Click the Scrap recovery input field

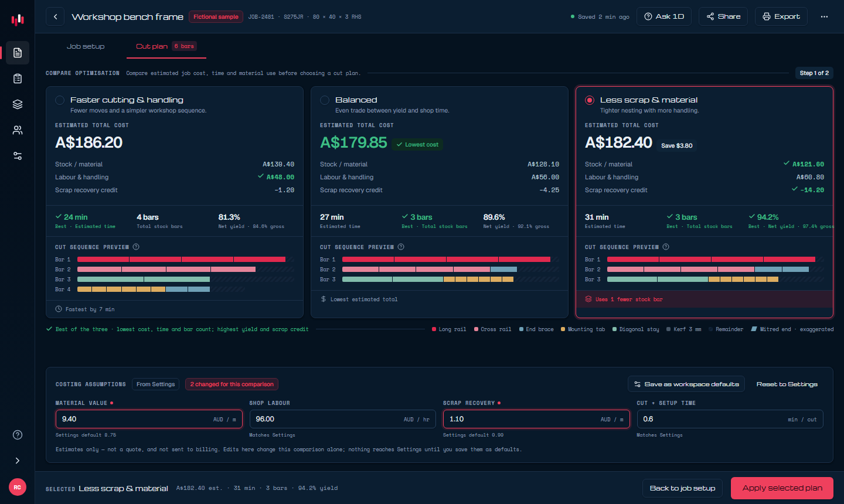click(536, 419)
